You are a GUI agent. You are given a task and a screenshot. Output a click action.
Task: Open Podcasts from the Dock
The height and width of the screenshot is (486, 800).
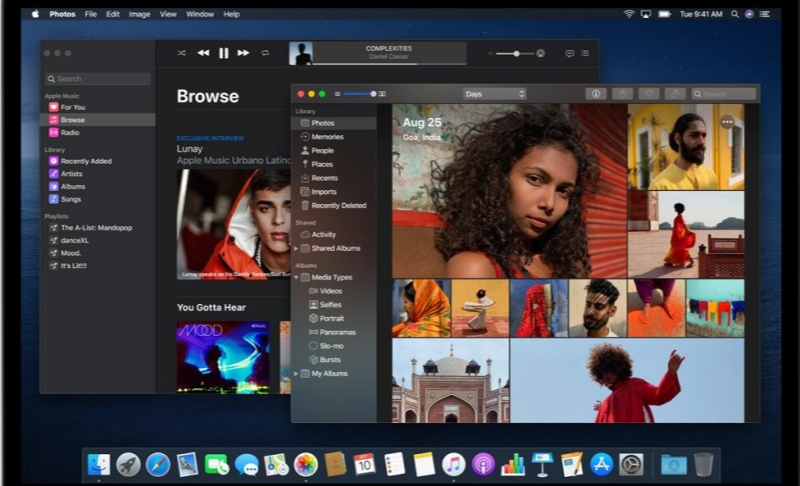pos(483,465)
